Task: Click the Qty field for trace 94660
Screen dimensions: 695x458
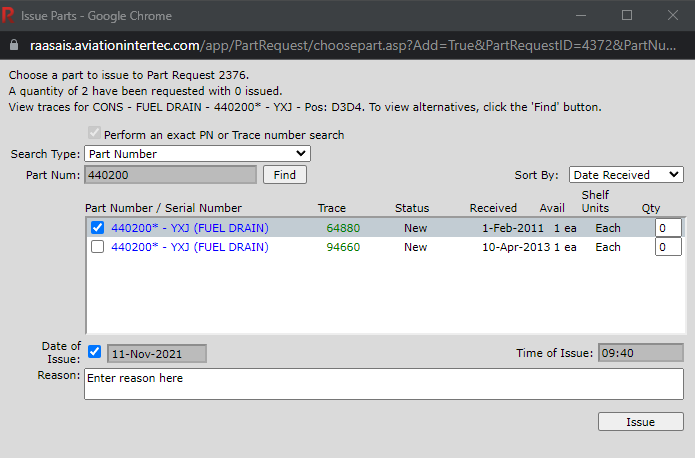Action: point(667,247)
